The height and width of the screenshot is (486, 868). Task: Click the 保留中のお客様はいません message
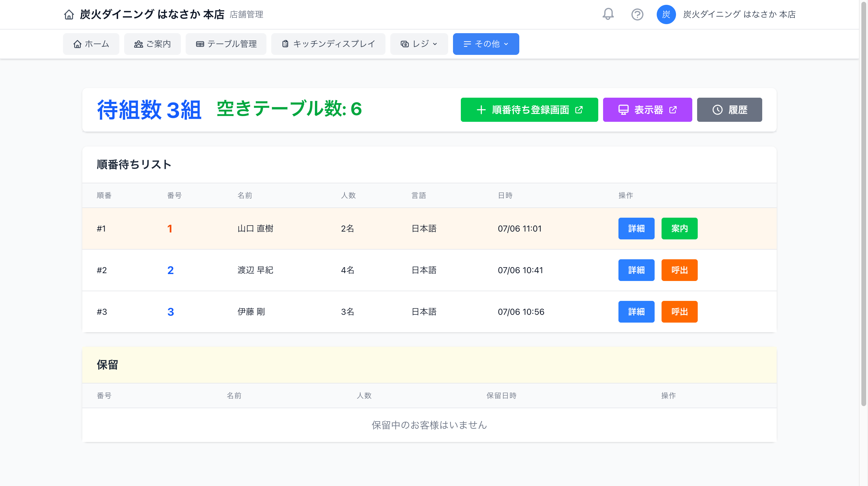coord(429,425)
